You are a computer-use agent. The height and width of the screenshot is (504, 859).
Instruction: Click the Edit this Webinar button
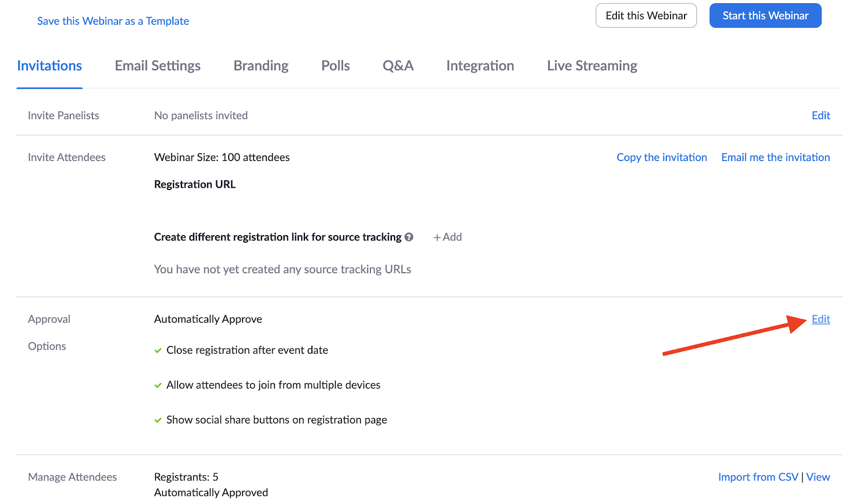point(646,16)
